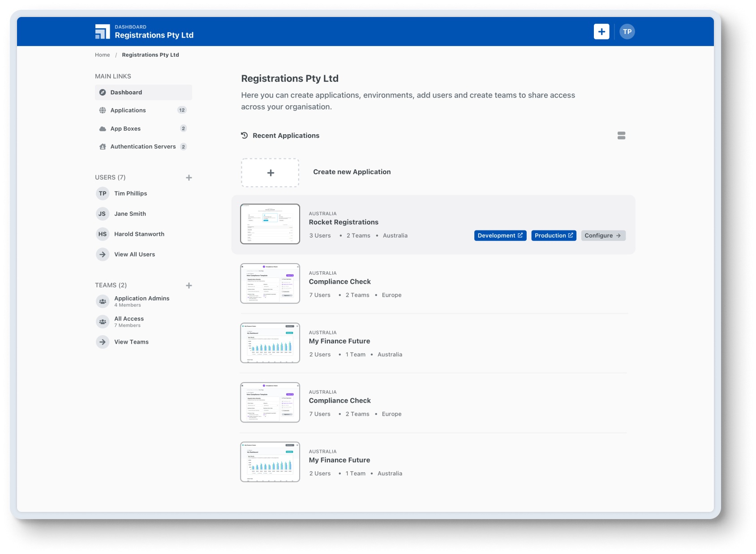Image resolution: width=756 pixels, height=554 pixels.
Task: Open second Compliance Check thumbnail
Action: 270,402
